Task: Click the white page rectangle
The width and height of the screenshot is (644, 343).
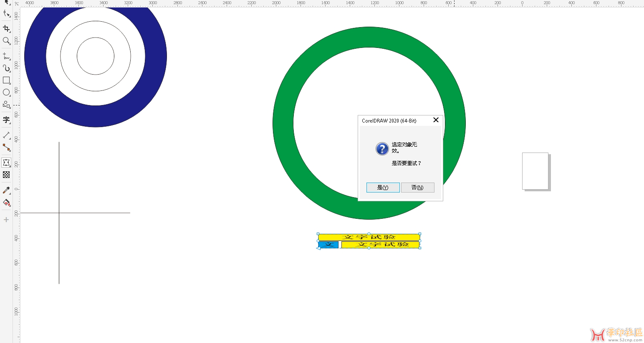Action: 535,171
